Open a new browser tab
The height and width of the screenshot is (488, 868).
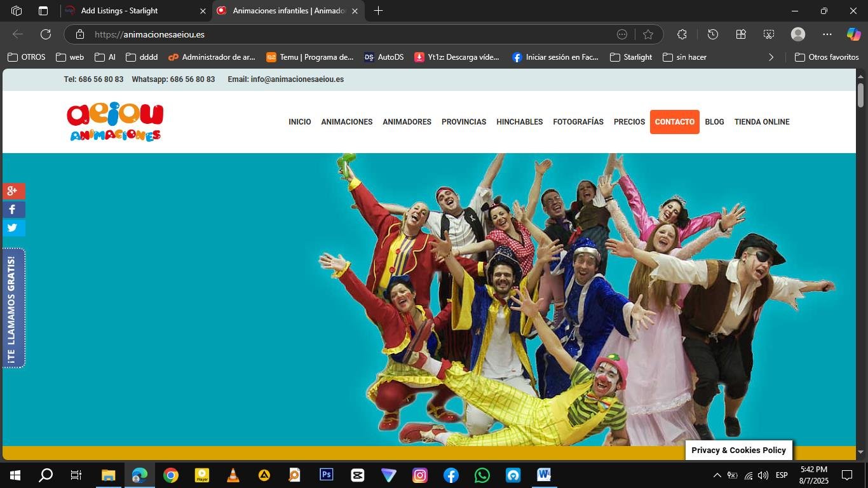coord(378,11)
